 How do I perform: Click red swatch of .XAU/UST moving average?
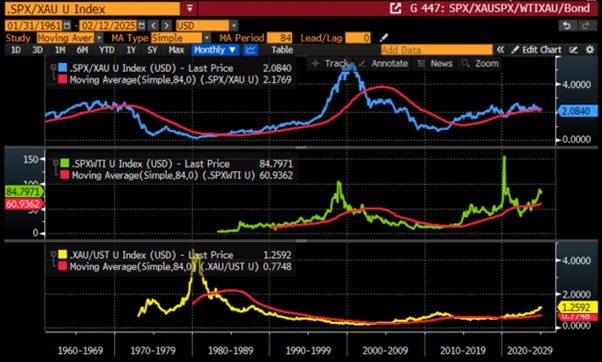63,266
